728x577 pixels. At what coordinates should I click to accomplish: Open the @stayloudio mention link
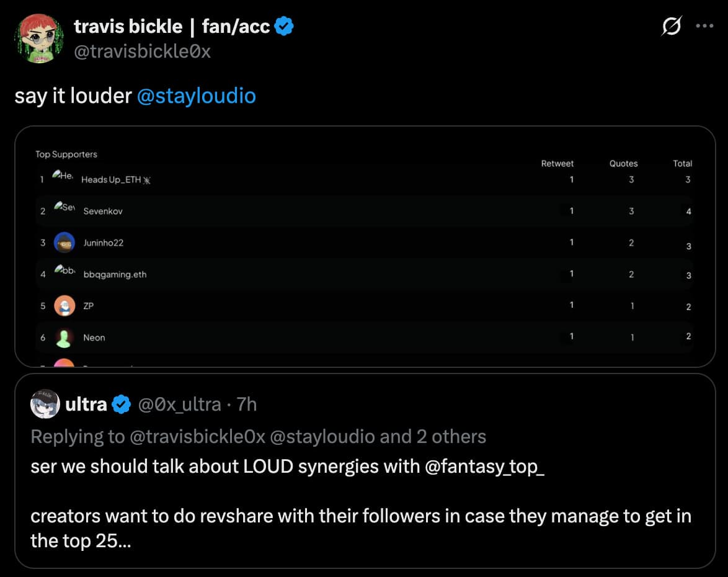coord(197,96)
